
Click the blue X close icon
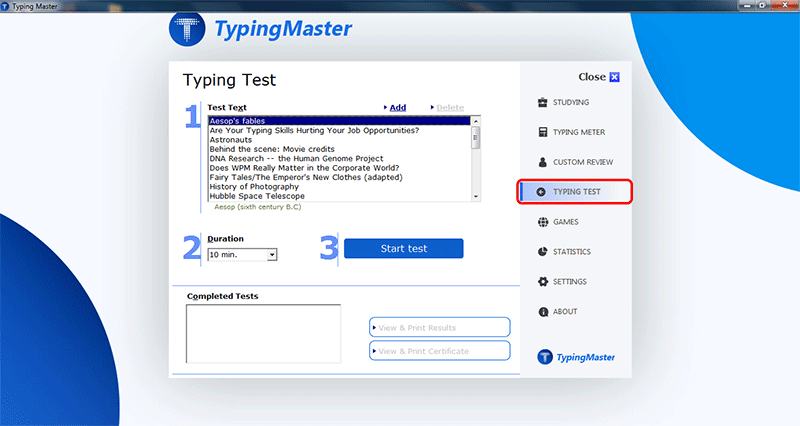click(614, 77)
